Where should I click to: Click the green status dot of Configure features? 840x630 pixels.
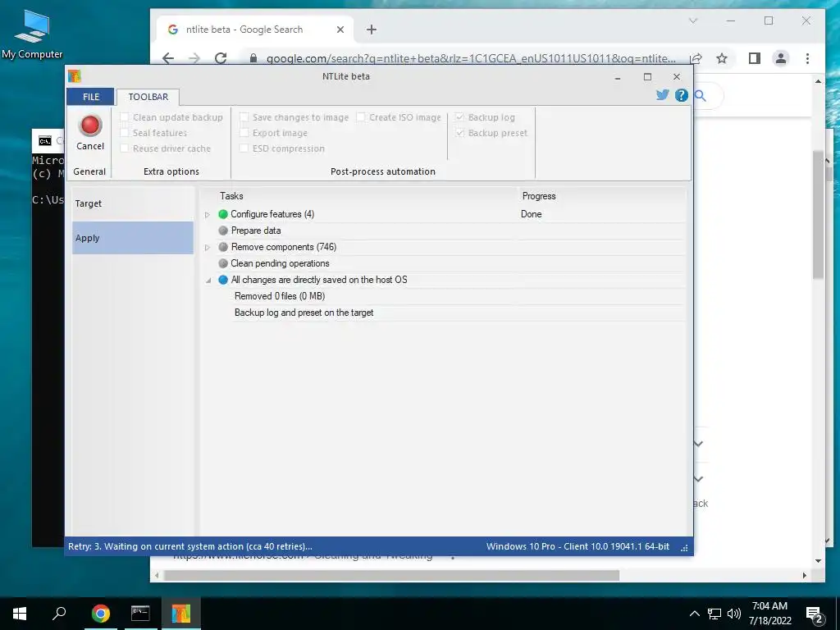(223, 214)
